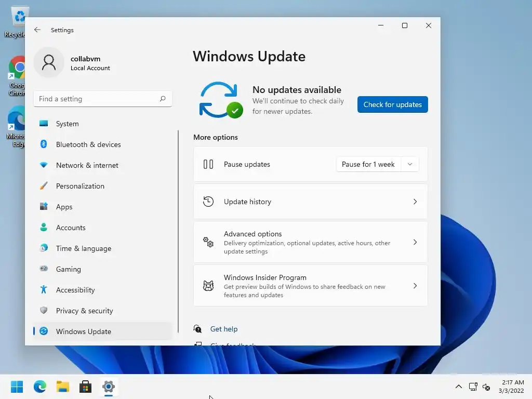Open Accessibility settings label
532x399 pixels.
(x=75, y=290)
